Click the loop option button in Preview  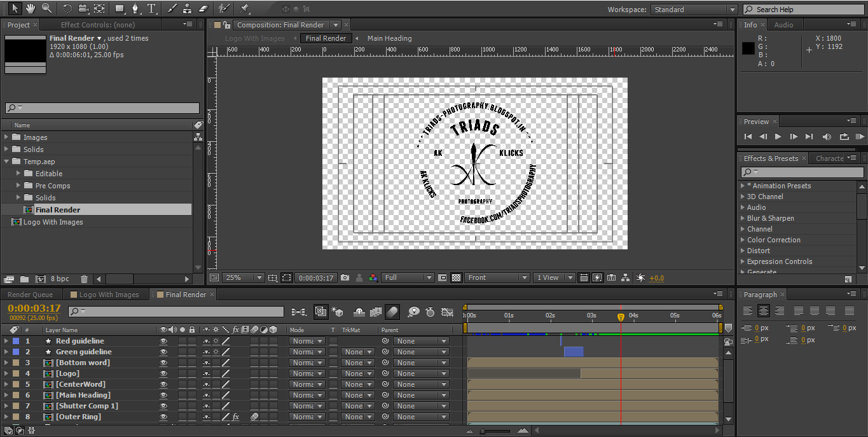pos(844,137)
